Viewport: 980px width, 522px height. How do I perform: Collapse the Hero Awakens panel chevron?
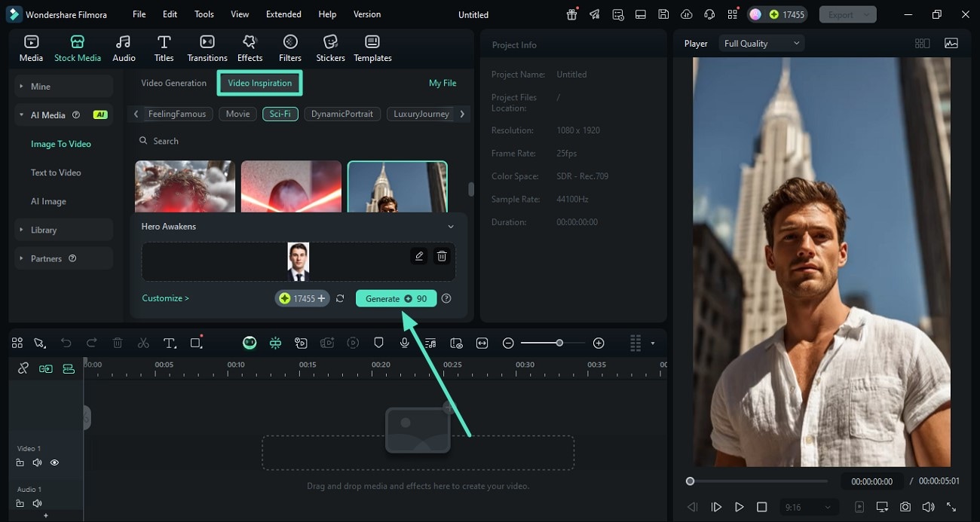pos(451,227)
